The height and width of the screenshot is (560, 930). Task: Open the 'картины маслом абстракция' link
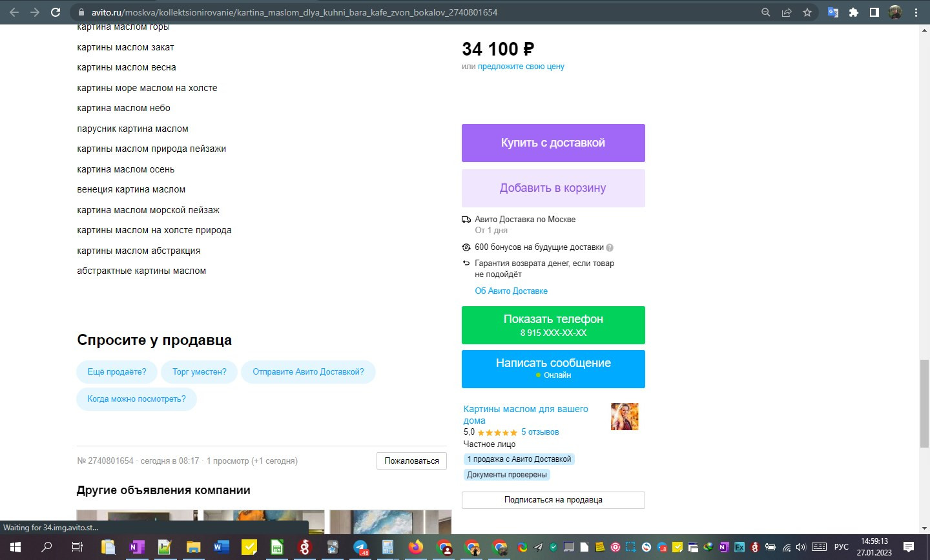click(139, 251)
